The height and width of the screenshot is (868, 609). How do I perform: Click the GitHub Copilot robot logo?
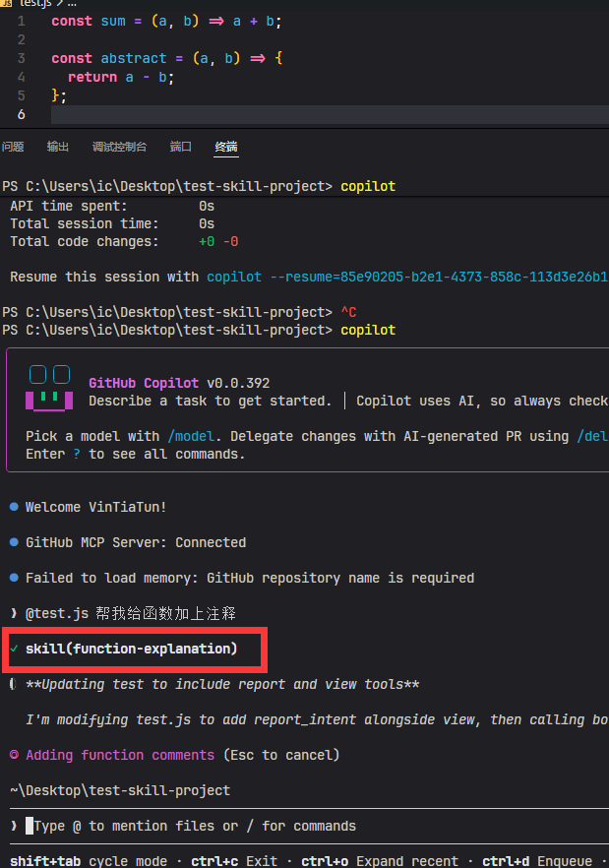tap(49, 388)
